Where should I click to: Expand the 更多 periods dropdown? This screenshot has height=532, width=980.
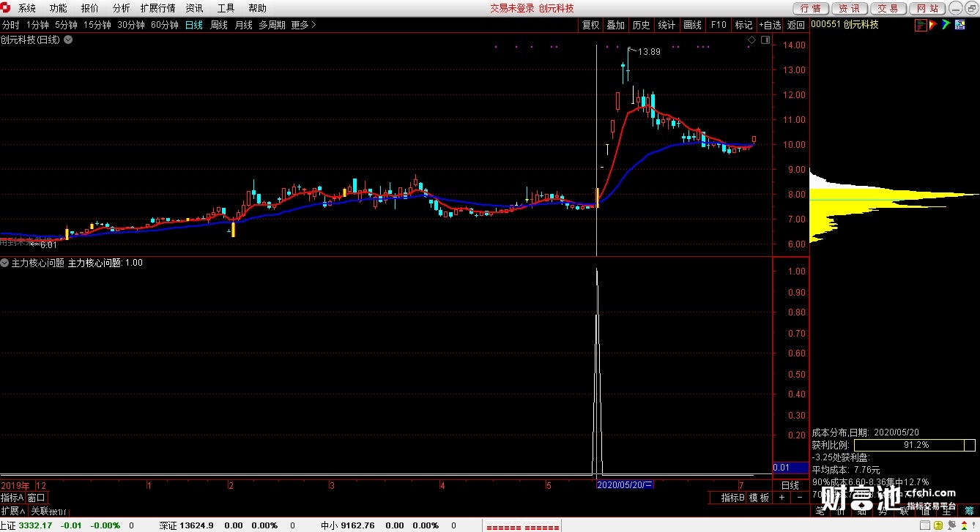303,25
